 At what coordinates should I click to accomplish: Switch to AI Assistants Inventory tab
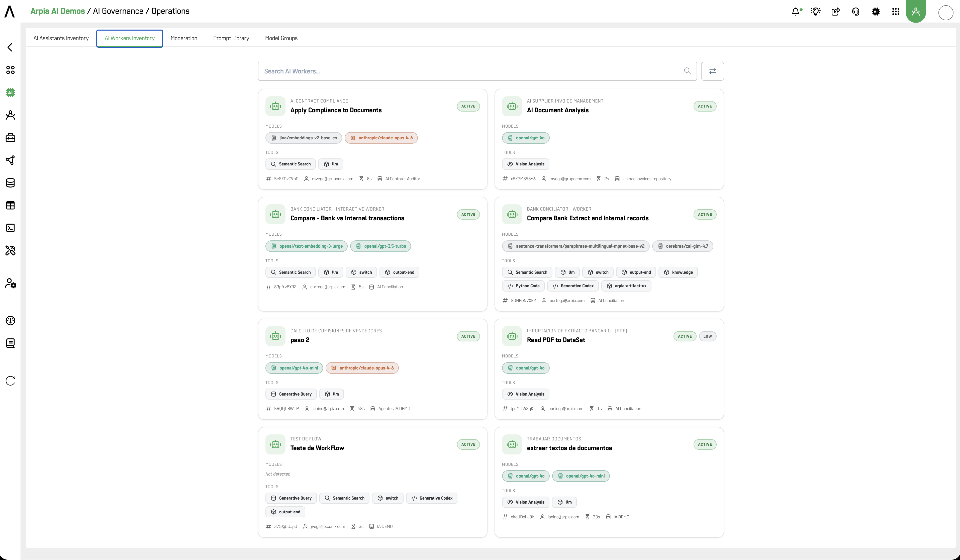coord(61,38)
